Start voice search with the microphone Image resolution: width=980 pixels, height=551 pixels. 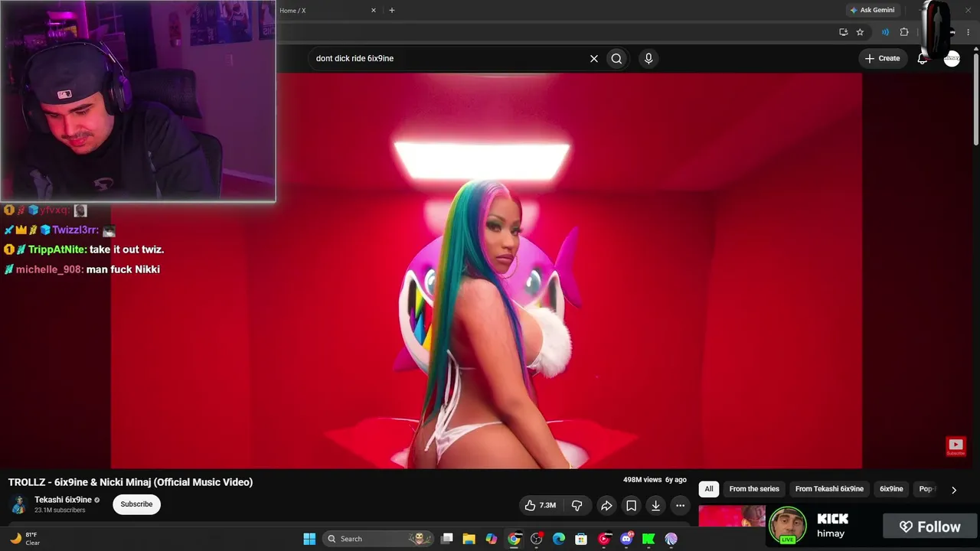[x=648, y=58]
